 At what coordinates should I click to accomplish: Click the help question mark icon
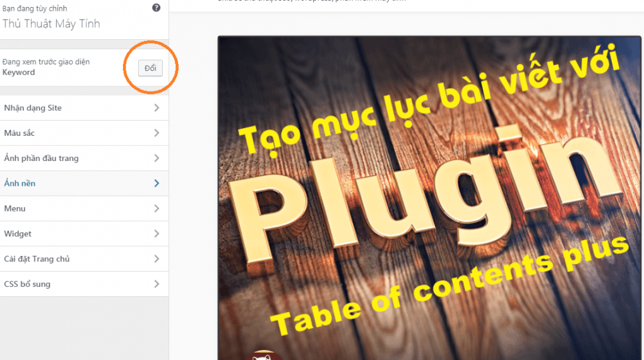[156, 8]
